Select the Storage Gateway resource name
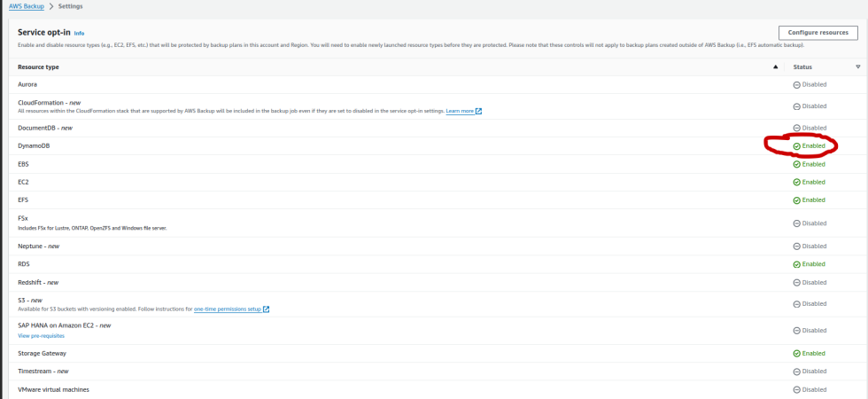Image resolution: width=868 pixels, height=399 pixels. (x=43, y=353)
